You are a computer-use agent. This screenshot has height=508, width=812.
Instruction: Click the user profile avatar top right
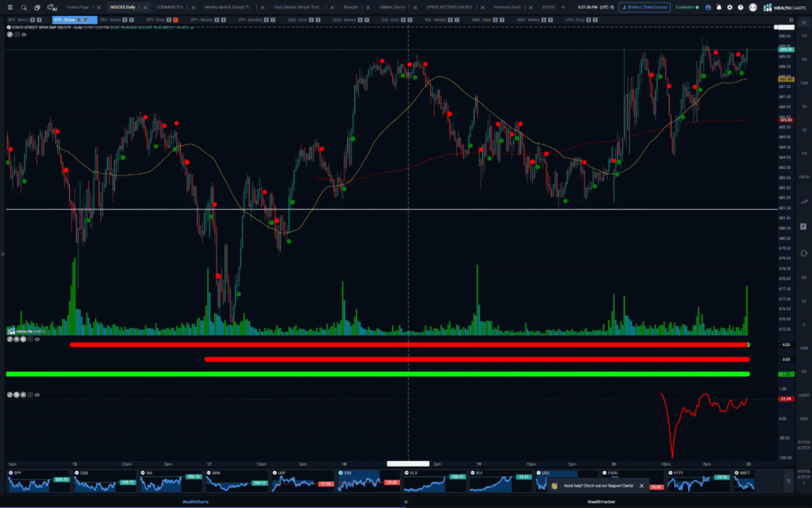pyautogui.click(x=753, y=7)
